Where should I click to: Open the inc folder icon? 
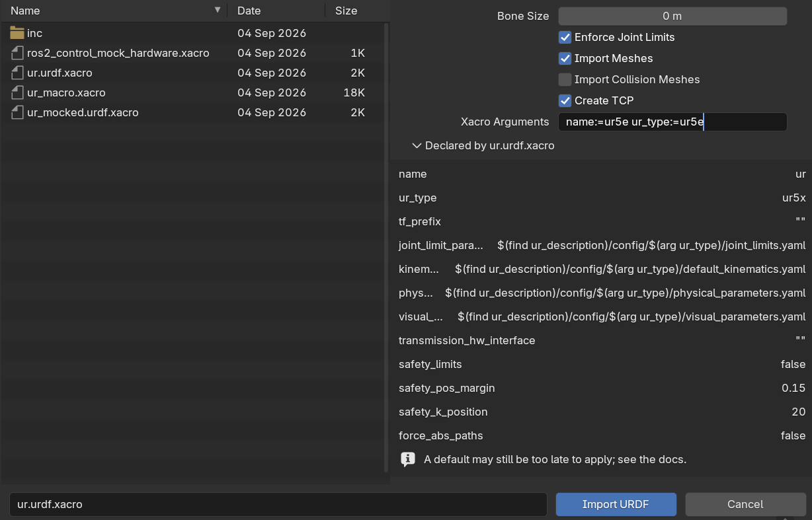[17, 33]
